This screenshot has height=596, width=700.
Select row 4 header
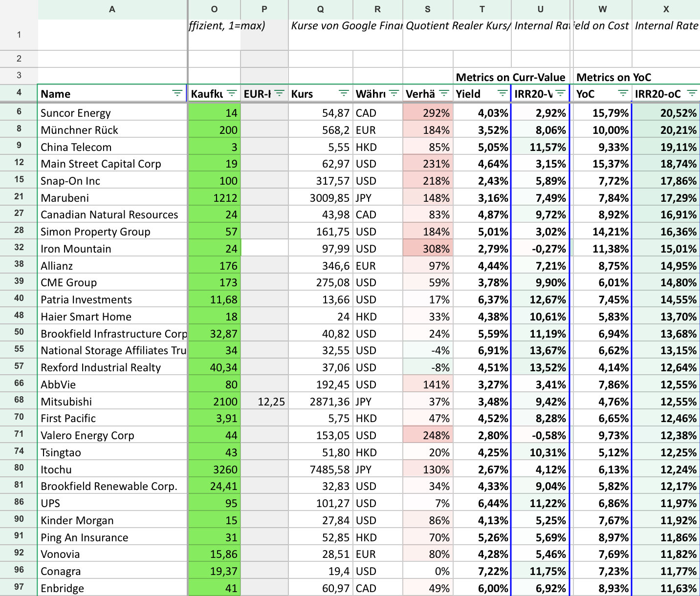coord(19,93)
